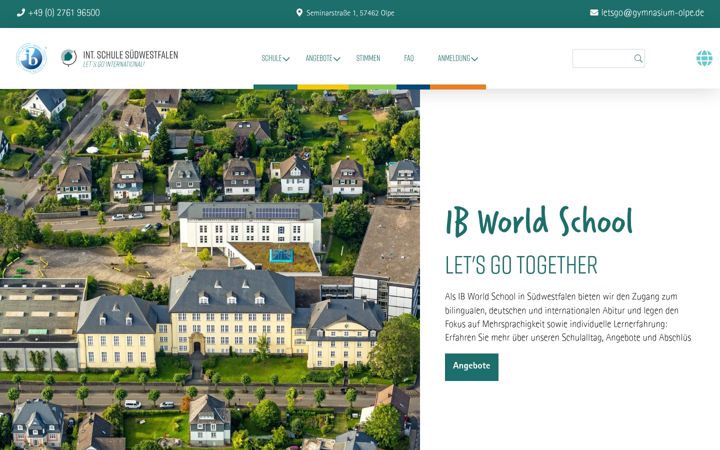
Task: Open language selector globe icon
Action: [704, 58]
